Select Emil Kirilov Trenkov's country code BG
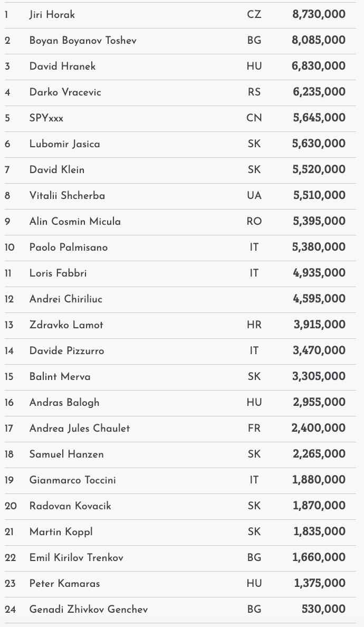 [x=254, y=558]
